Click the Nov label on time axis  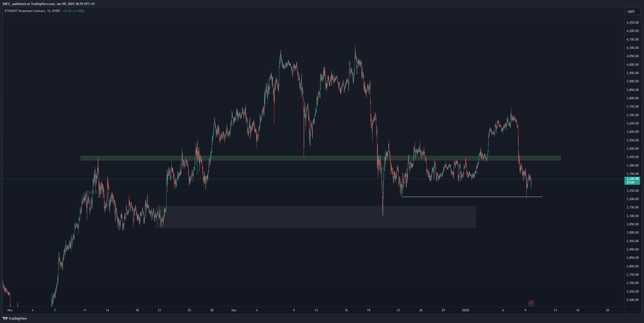point(10,310)
